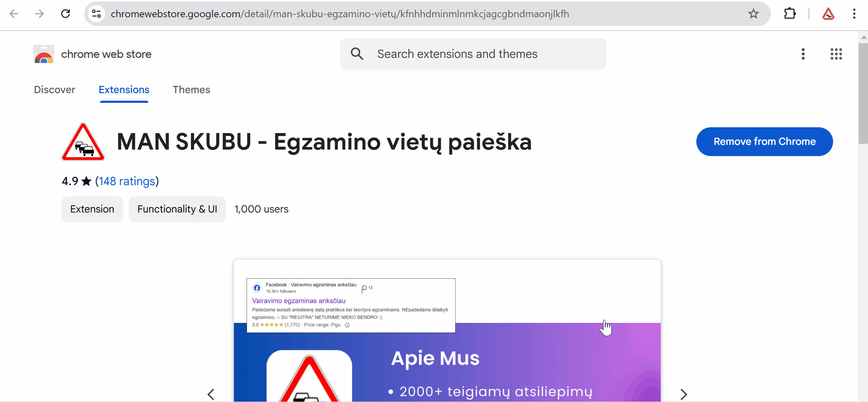Open the Extensions puzzle icon

[x=790, y=14]
